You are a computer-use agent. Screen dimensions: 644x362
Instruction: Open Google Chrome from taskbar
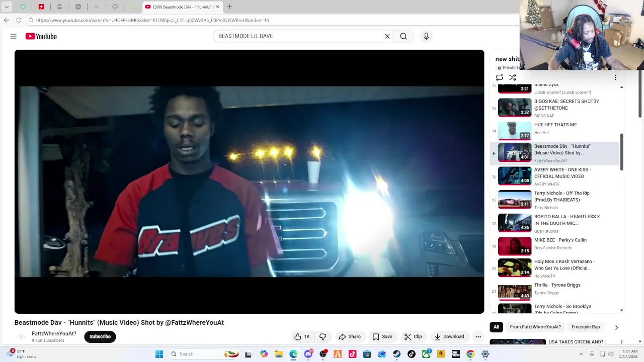click(470, 354)
